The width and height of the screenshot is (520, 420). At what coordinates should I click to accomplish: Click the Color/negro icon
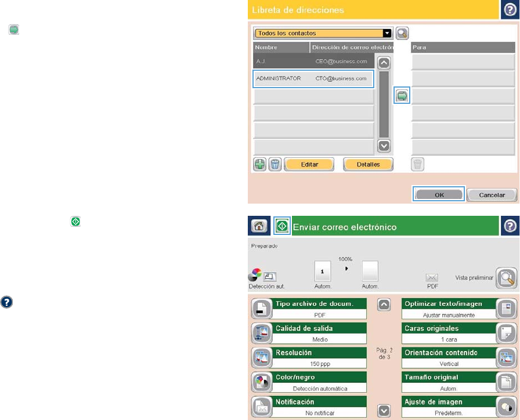(x=262, y=382)
